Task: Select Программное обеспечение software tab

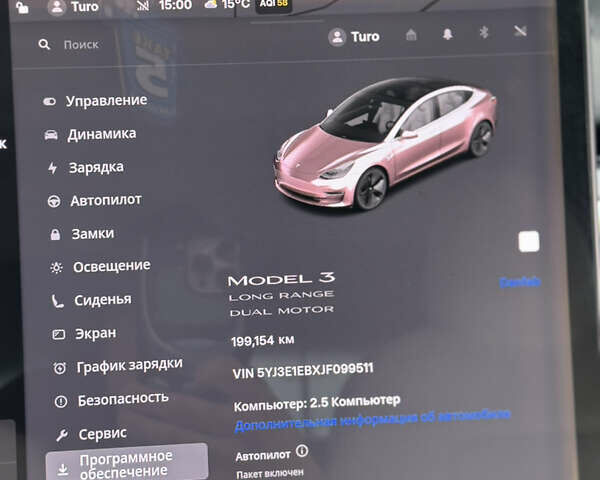Action: [126, 463]
